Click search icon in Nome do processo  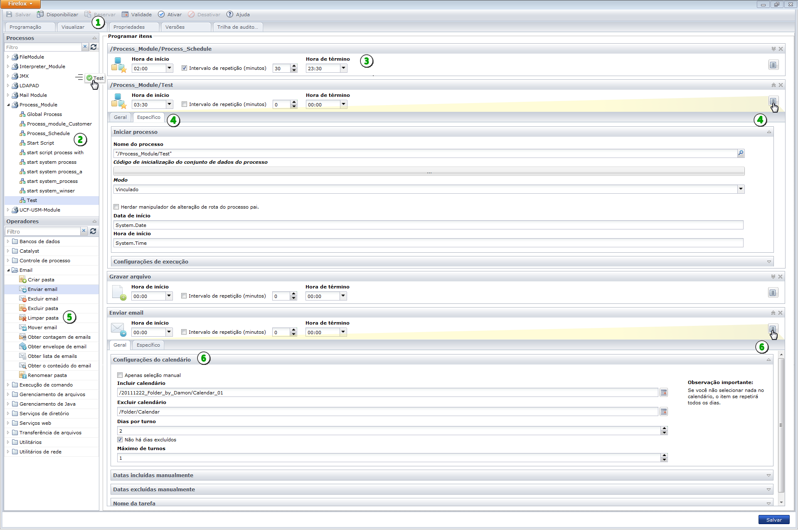point(741,153)
